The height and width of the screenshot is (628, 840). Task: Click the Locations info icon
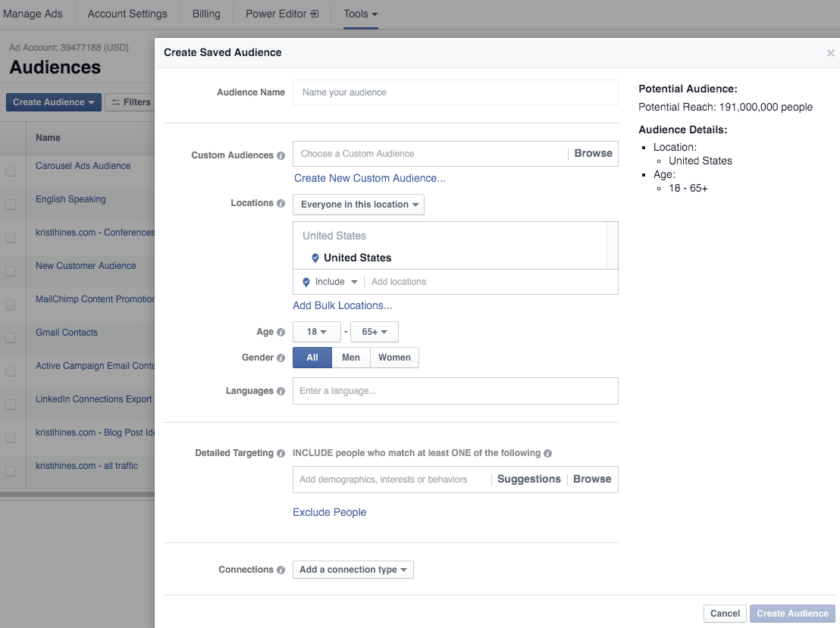point(281,203)
